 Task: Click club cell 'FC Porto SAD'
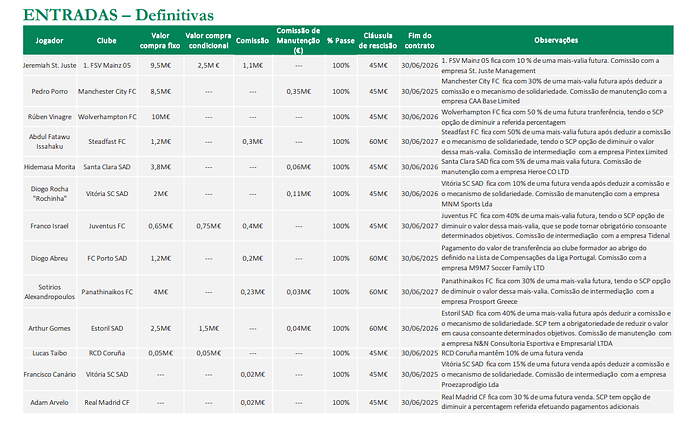pos(107,259)
